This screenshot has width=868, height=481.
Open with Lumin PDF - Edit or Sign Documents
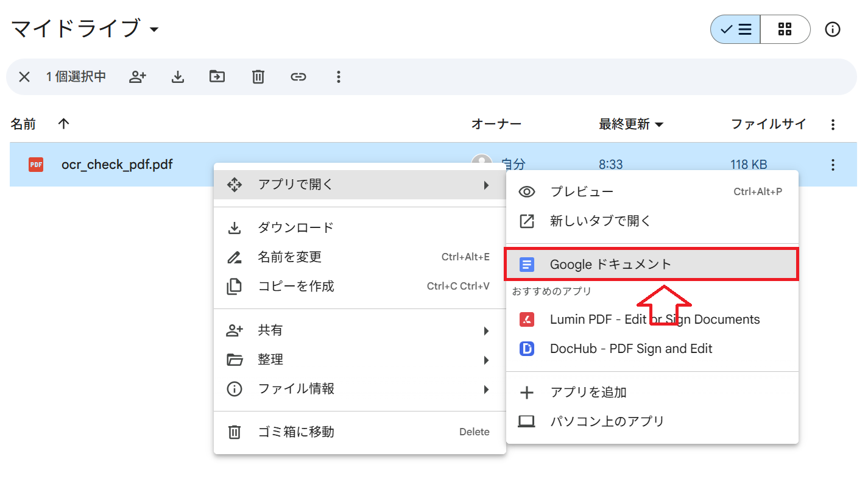click(x=652, y=319)
